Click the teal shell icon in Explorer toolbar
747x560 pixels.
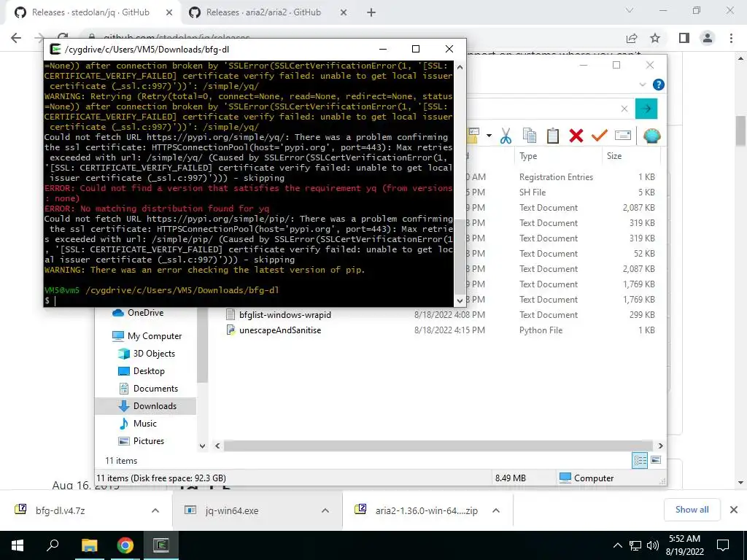(x=651, y=136)
